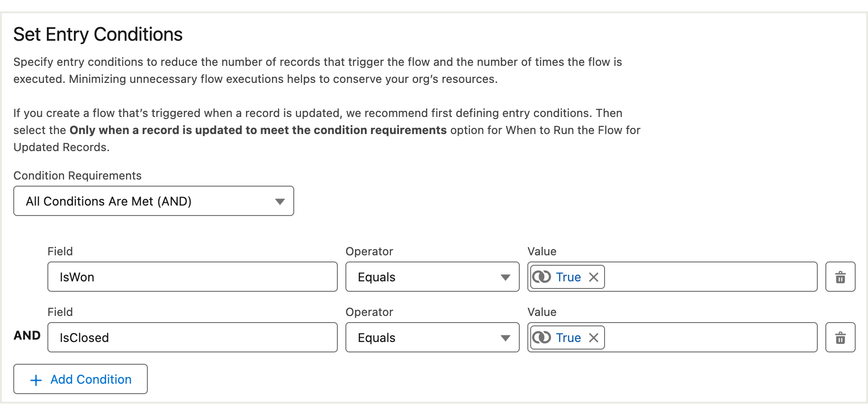Open the Equals operator dropdown for IsWon
The image size is (868, 414).
click(433, 277)
